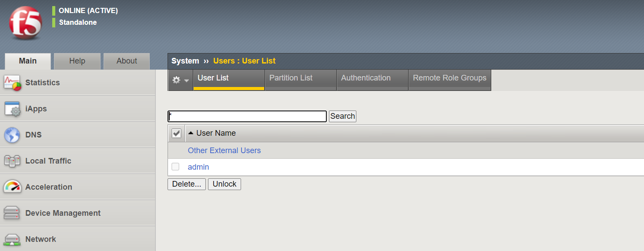Click the gear options icon

pyautogui.click(x=177, y=80)
